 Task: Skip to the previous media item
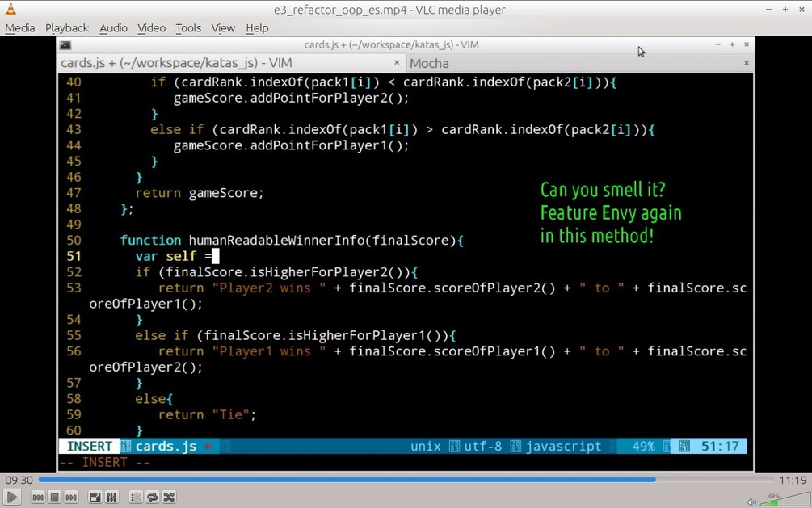click(37, 498)
